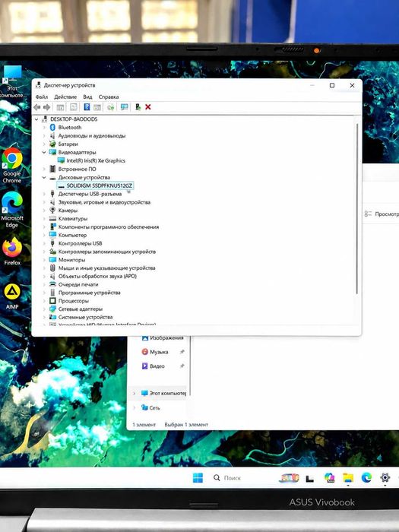Expand the Процессоры category
Viewport: 399px width, 532px height.
click(x=44, y=301)
